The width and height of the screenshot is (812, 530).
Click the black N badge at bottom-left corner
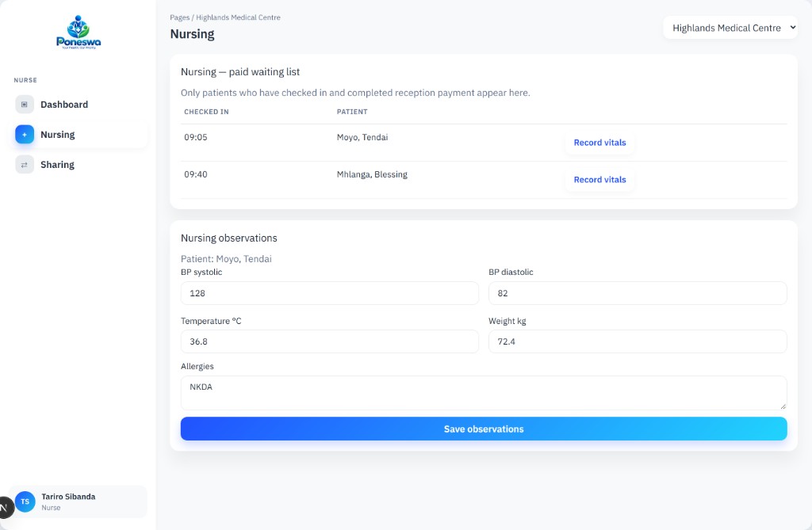click(x=5, y=507)
